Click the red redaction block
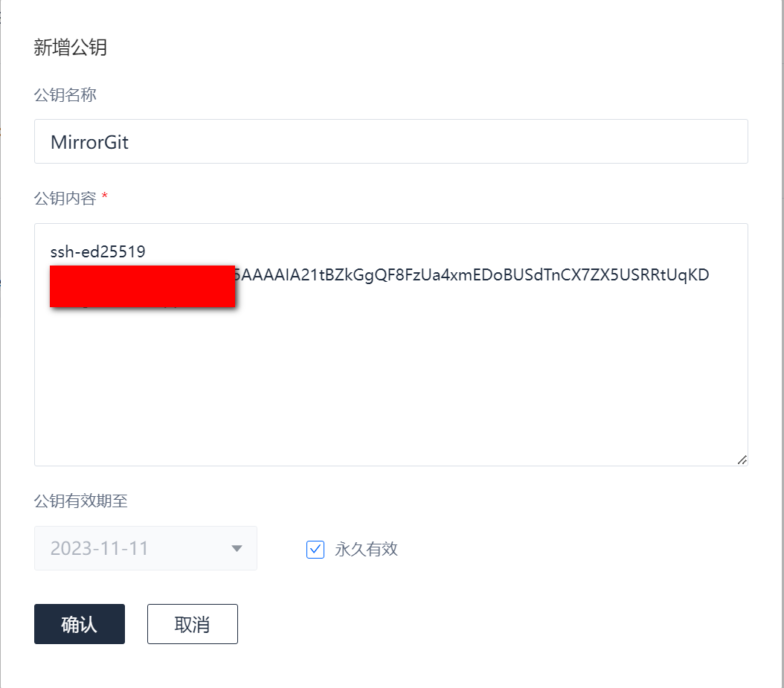The height and width of the screenshot is (688, 784). click(x=143, y=286)
